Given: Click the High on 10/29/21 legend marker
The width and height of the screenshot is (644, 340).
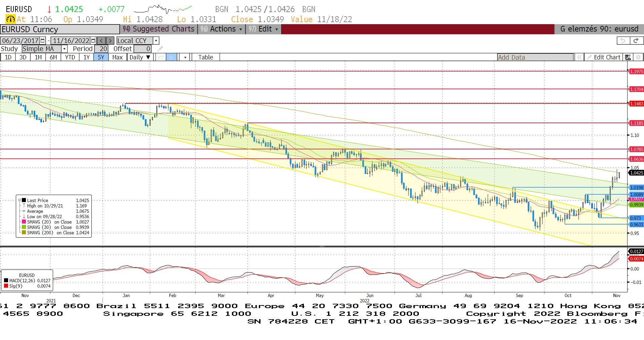Looking at the screenshot, I should (x=24, y=206).
